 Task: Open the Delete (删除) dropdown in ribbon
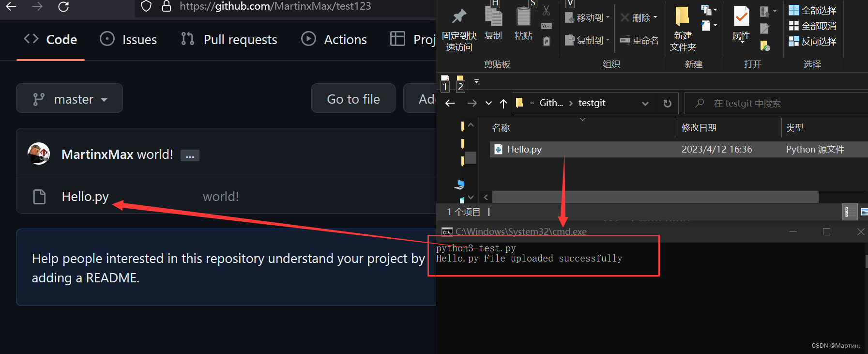(x=639, y=17)
